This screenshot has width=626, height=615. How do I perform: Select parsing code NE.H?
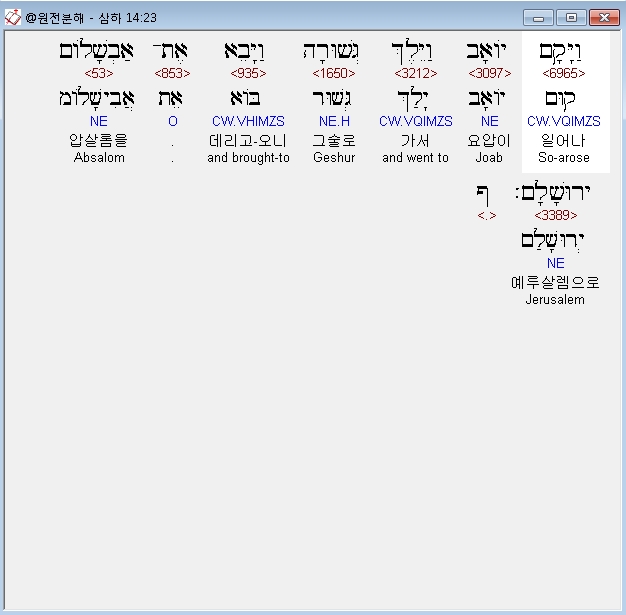[x=334, y=121]
